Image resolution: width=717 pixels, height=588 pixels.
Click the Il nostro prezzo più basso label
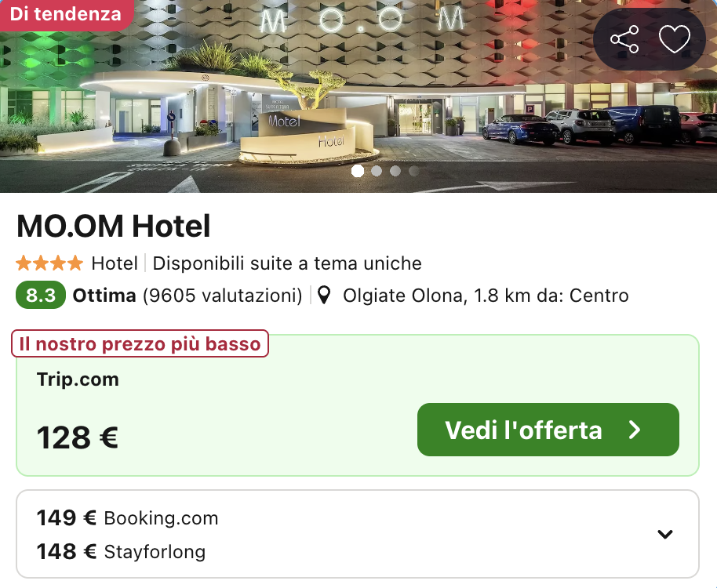pyautogui.click(x=140, y=343)
